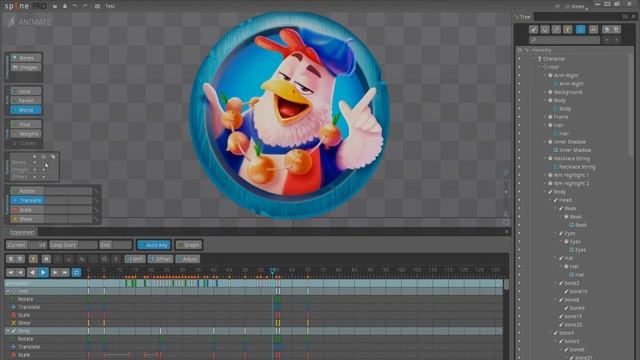The height and width of the screenshot is (360, 640).
Task: Click the dopesheet vertical scrollbar
Action: pos(507,284)
